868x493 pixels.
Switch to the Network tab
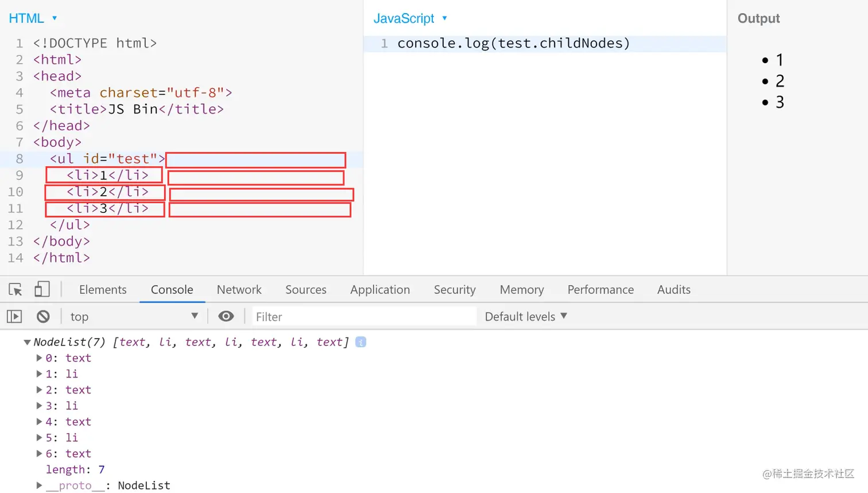pyautogui.click(x=239, y=289)
